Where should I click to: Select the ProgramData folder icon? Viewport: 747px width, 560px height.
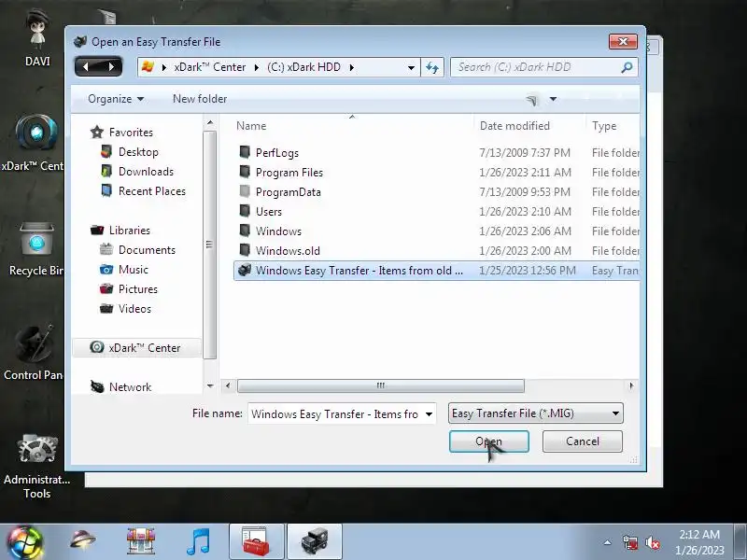245,191
